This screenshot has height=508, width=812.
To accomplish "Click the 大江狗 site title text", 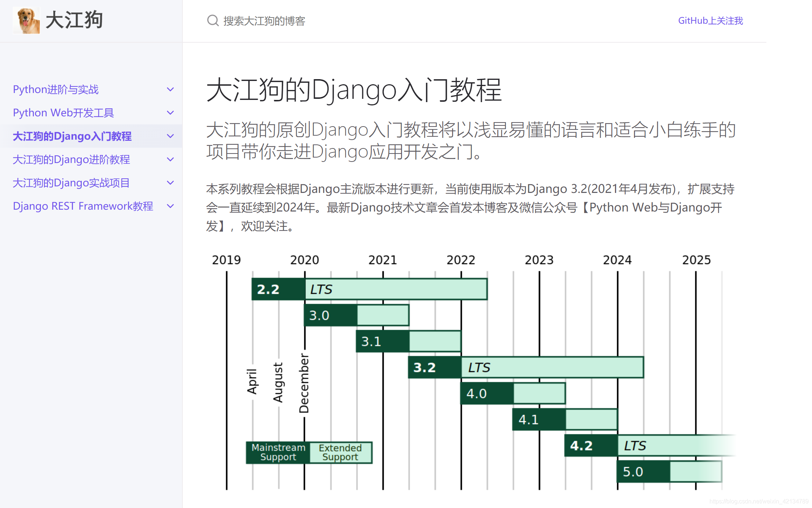I will [x=74, y=20].
